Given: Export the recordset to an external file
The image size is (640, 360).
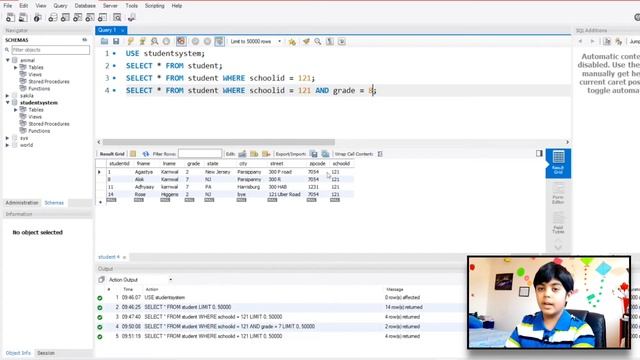Looking at the screenshot, I should (313, 154).
